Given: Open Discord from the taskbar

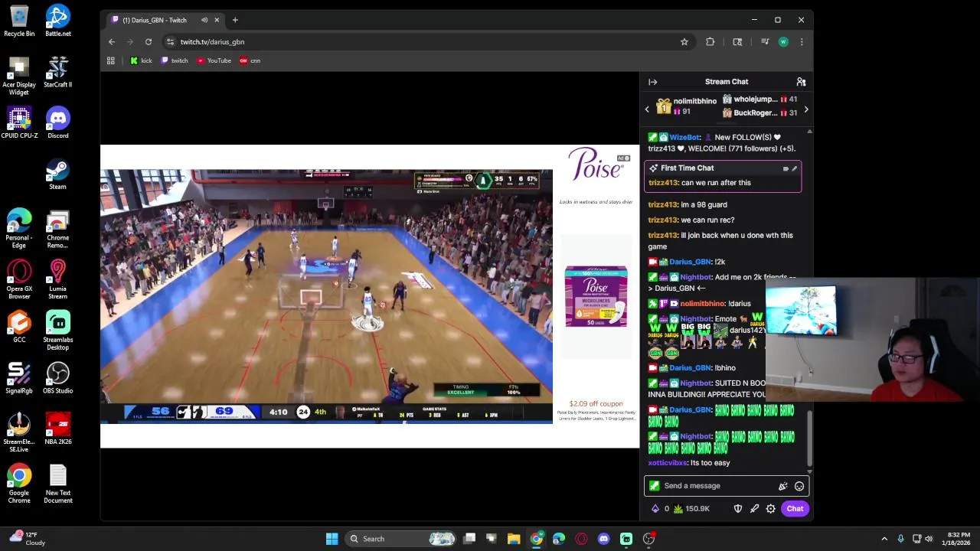Looking at the screenshot, I should (603, 539).
